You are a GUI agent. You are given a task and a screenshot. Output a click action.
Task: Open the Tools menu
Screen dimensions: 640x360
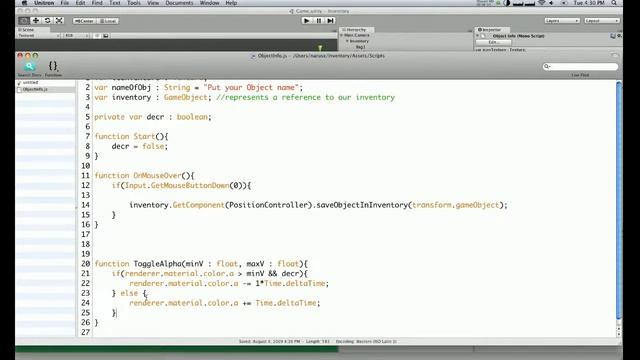pos(133,3)
